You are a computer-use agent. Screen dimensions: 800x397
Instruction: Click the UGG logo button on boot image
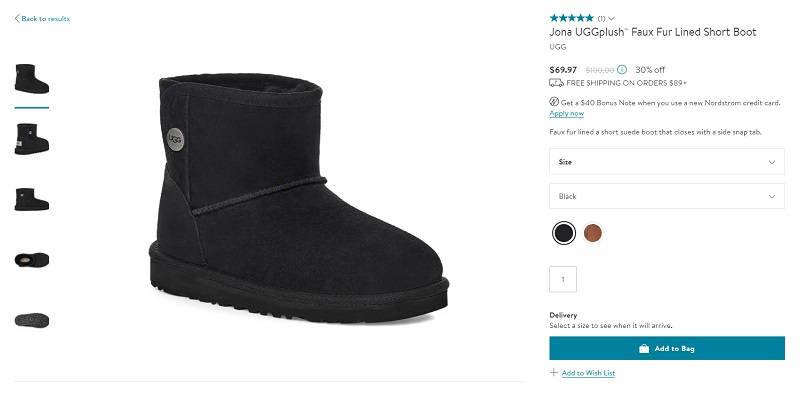175,139
